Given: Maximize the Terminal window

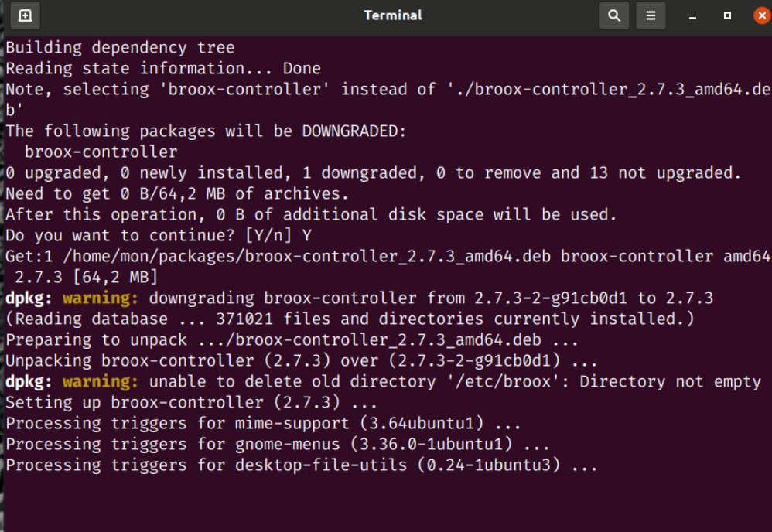Looking at the screenshot, I should coord(727,15).
